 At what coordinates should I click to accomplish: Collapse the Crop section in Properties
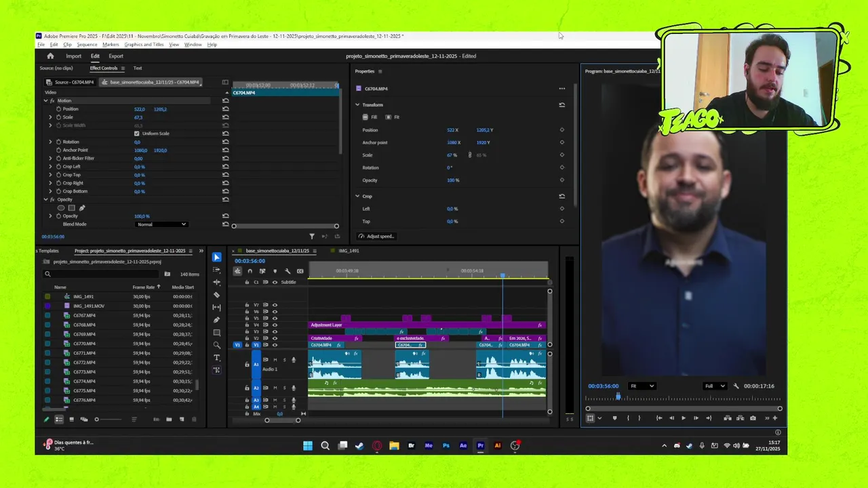357,197
